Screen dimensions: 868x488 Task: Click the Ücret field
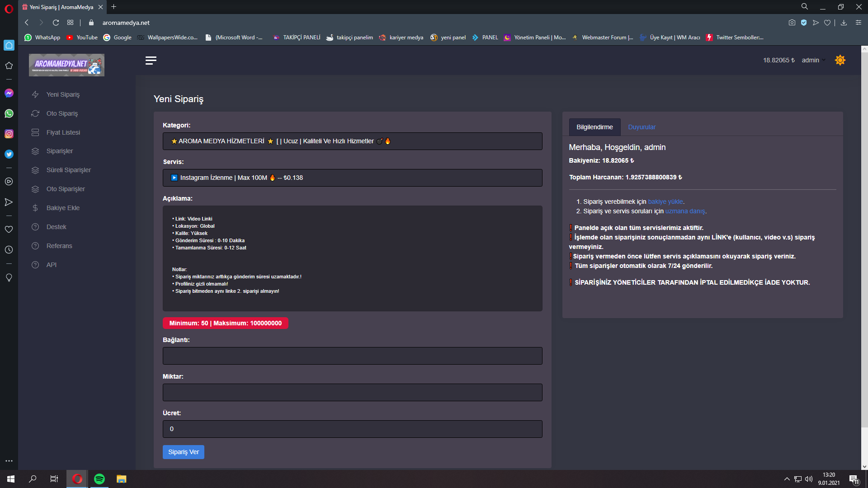353,429
